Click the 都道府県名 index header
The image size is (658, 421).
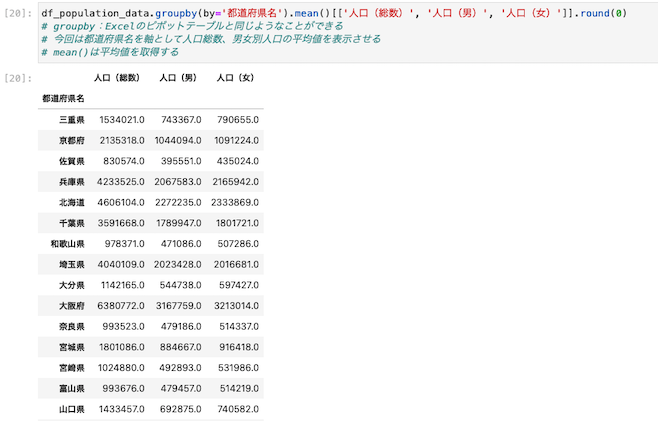tap(63, 98)
